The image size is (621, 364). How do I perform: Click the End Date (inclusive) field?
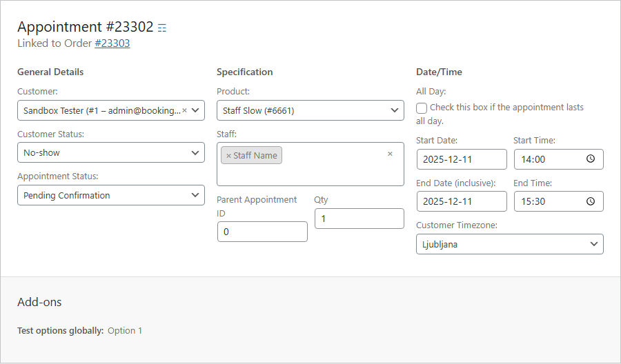(x=461, y=201)
